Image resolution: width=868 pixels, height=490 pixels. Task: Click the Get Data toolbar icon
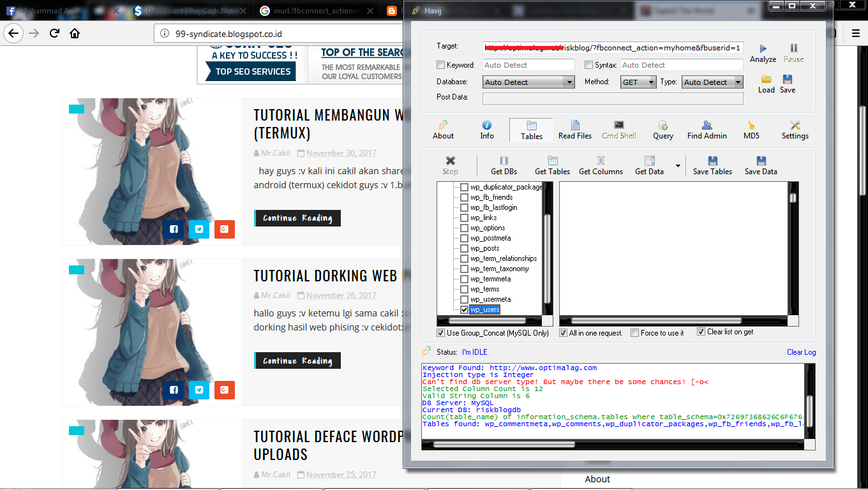[650, 161]
